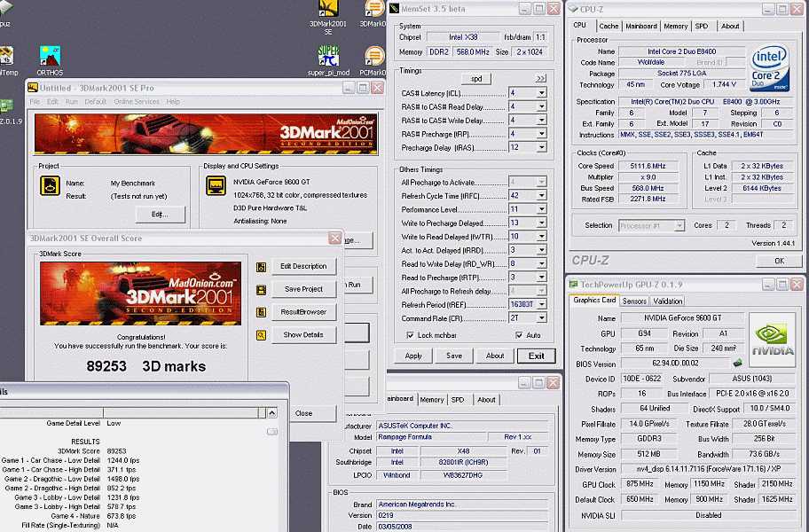The image size is (809, 532).
Task: Click the spd button in MemSet Timings
Action: pyautogui.click(x=475, y=78)
